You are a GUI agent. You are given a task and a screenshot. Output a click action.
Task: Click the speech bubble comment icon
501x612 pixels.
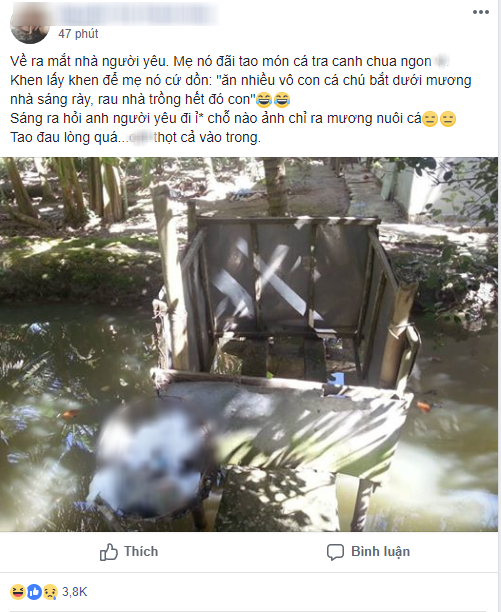coord(335,552)
